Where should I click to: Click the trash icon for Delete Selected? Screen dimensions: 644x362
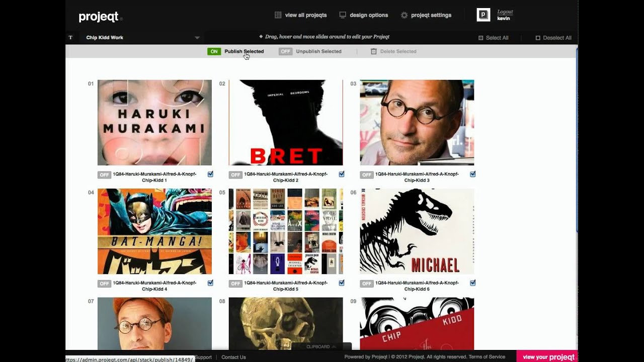pyautogui.click(x=374, y=51)
